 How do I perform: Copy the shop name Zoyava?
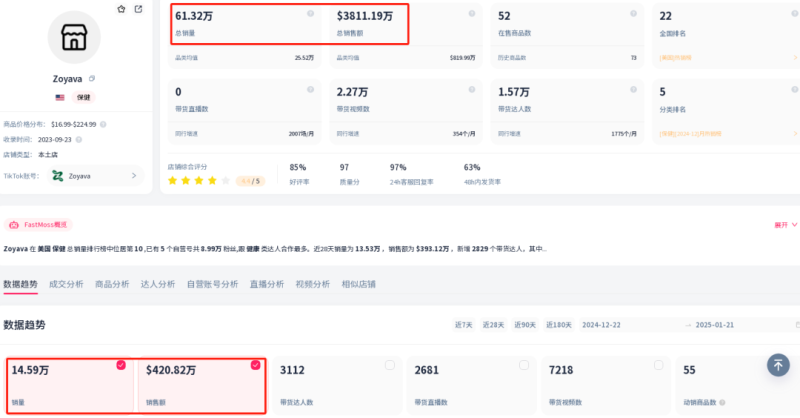pyautogui.click(x=92, y=78)
